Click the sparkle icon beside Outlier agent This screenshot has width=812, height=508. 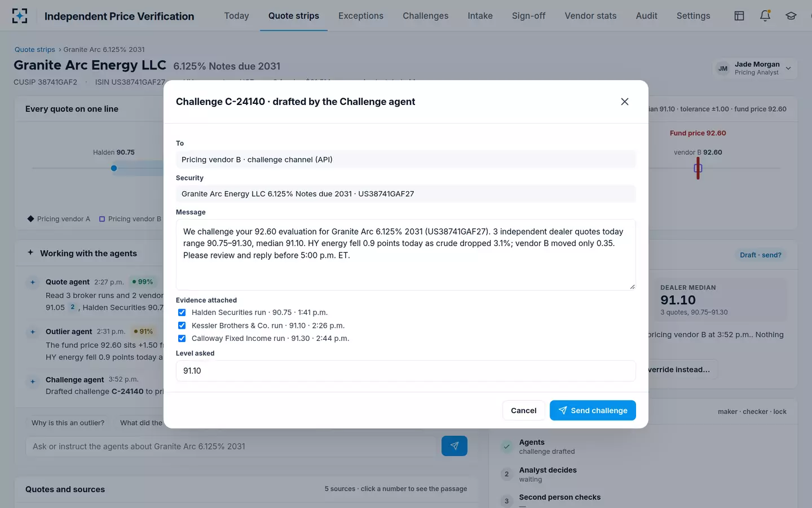(x=33, y=332)
